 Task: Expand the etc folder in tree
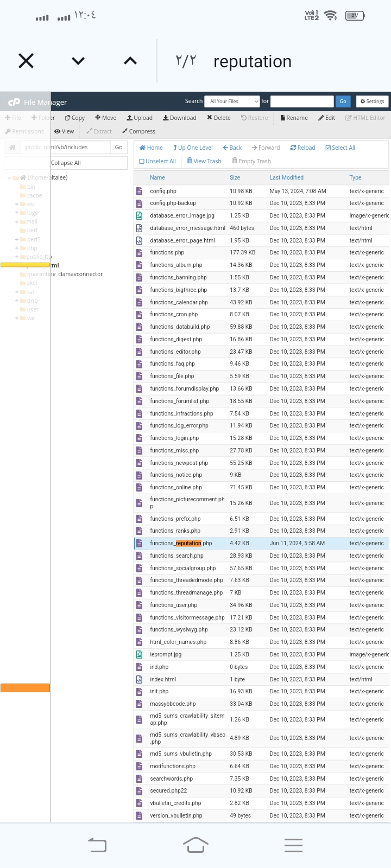tap(17, 204)
